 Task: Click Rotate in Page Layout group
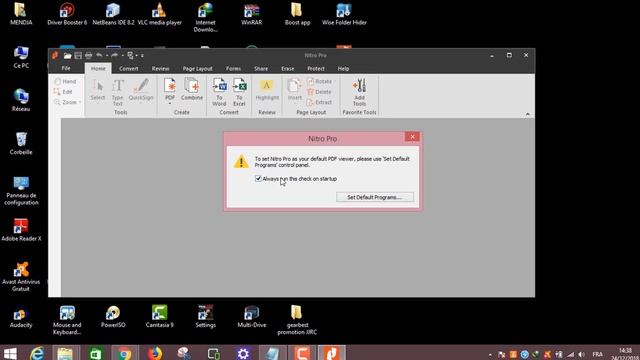(320, 81)
